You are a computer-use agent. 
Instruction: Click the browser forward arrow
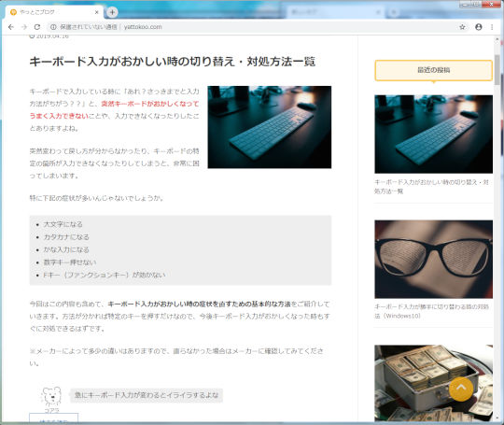click(24, 27)
